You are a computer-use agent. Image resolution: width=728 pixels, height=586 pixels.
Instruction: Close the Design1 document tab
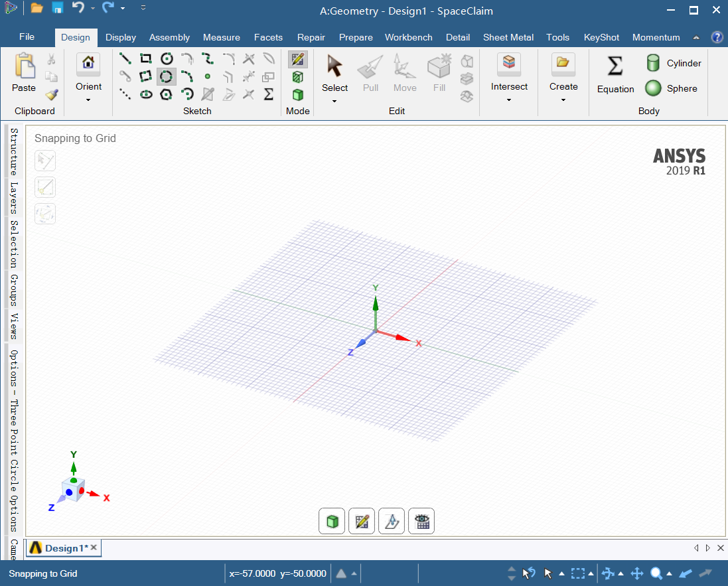[x=94, y=548]
